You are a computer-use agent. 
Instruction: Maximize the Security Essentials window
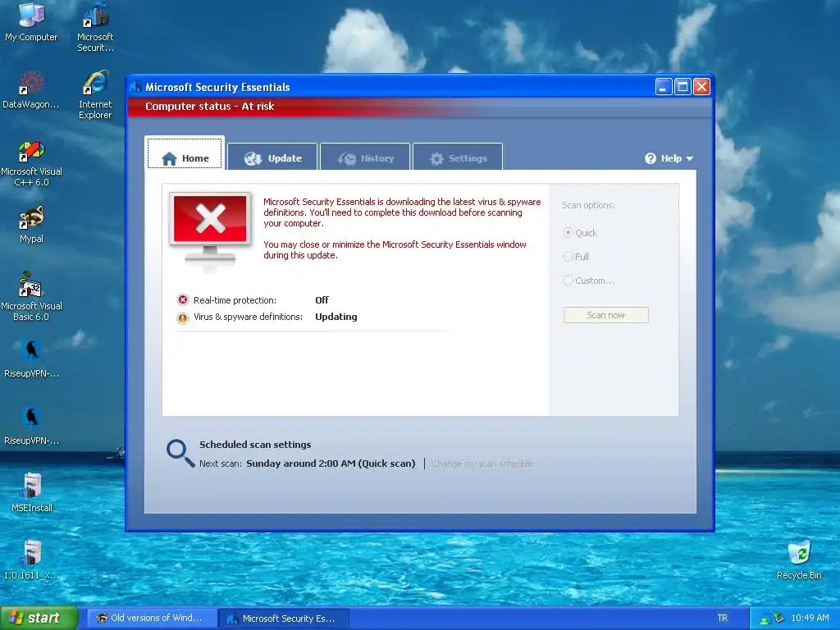[682, 87]
